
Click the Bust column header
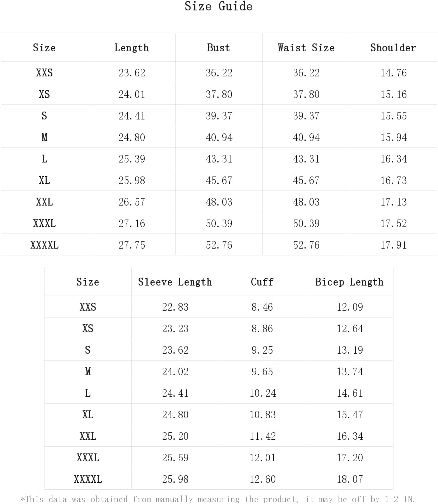[x=219, y=48]
